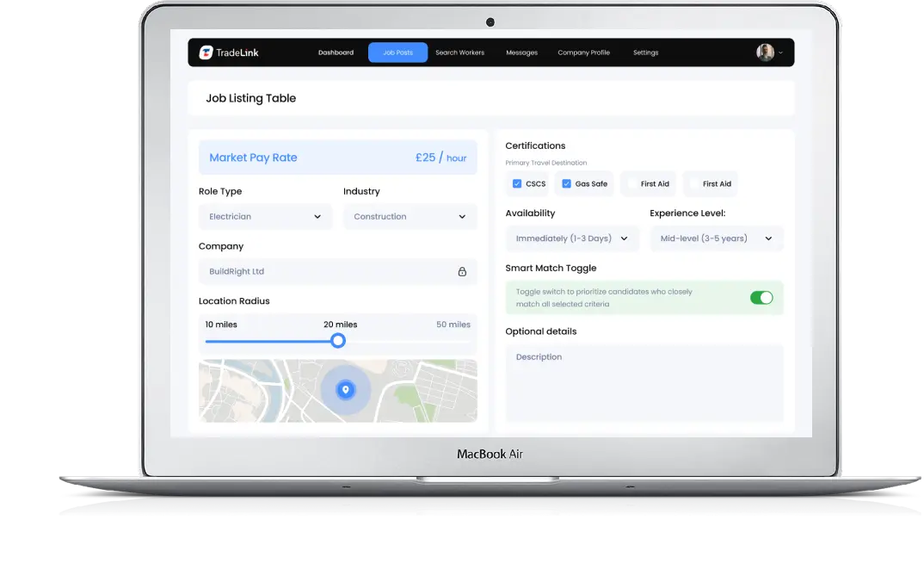The width and height of the screenshot is (924, 588).
Task: Click the map location pin marker
Action: click(345, 390)
